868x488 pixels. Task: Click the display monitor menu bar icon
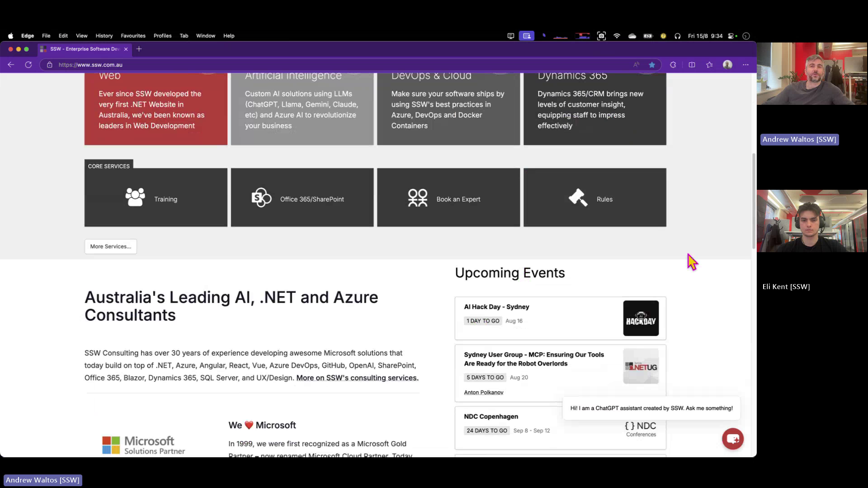pos(510,36)
